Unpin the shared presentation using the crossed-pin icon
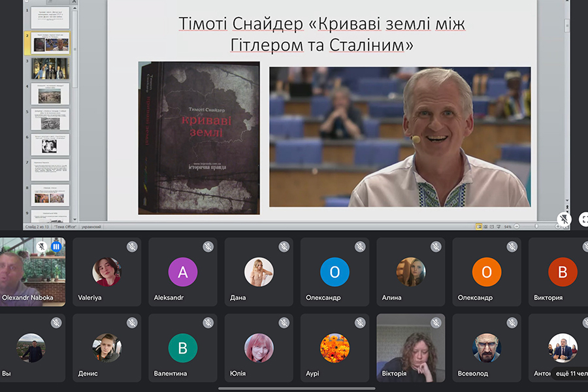 tap(564, 219)
